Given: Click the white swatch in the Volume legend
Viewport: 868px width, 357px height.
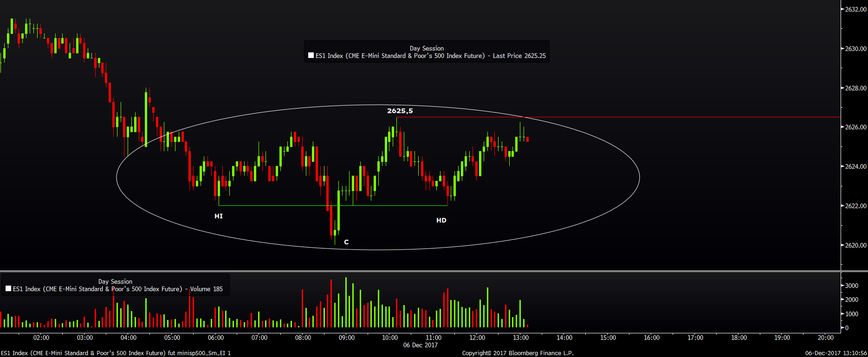Looking at the screenshot, I should pyautogui.click(x=8, y=288).
